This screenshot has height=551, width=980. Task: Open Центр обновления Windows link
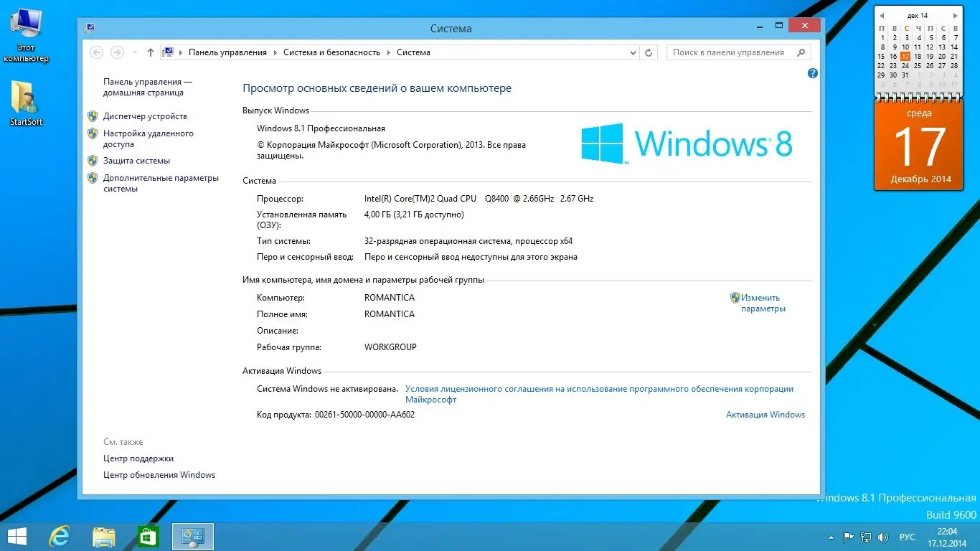[159, 475]
